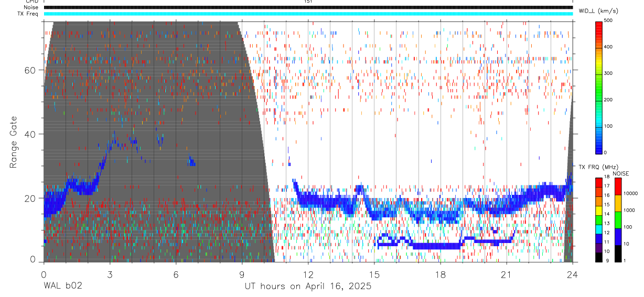This screenshot has height=297, width=644.
Task: Click the red swatch of the NOISE legend
Action: tap(618, 186)
